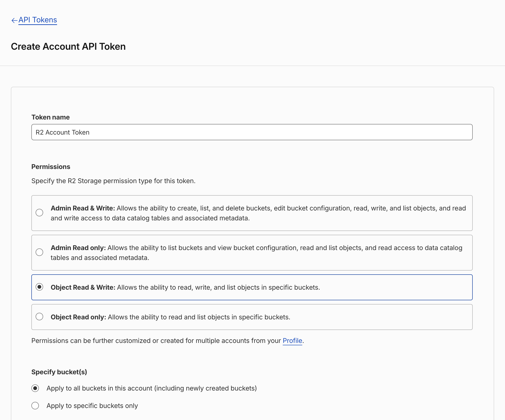Image resolution: width=505 pixels, height=420 pixels.
Task: Open the Profile link
Action: 292,340
